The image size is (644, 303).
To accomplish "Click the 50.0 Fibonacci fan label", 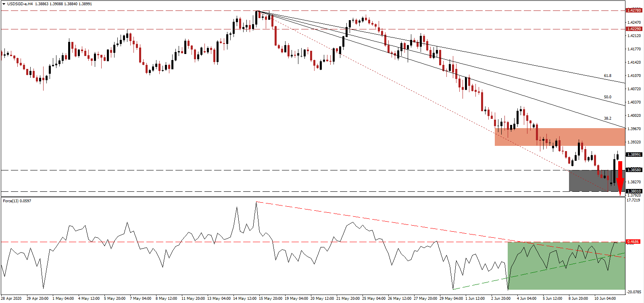I will pyautogui.click(x=607, y=97).
